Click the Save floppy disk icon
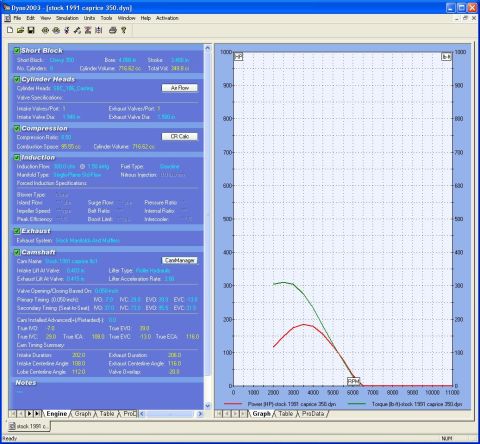The height and width of the screenshot is (444, 480). 31,30
